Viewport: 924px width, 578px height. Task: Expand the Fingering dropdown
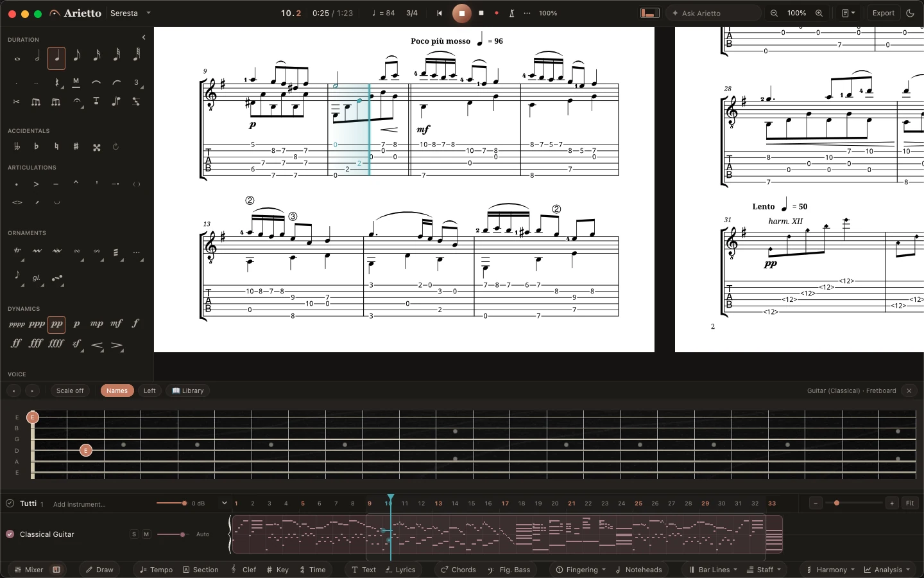(x=581, y=570)
